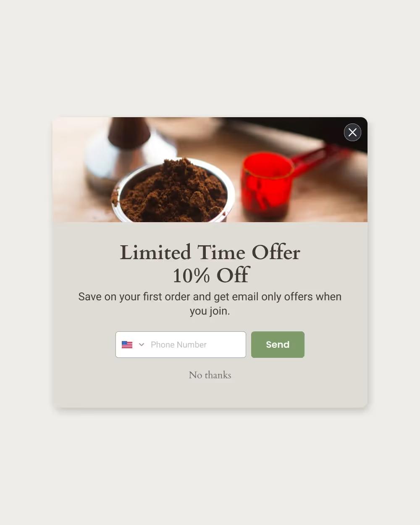Viewport: 420px width, 525px height.
Task: Click the word Offer in the heading
Action: pyautogui.click(x=276, y=253)
